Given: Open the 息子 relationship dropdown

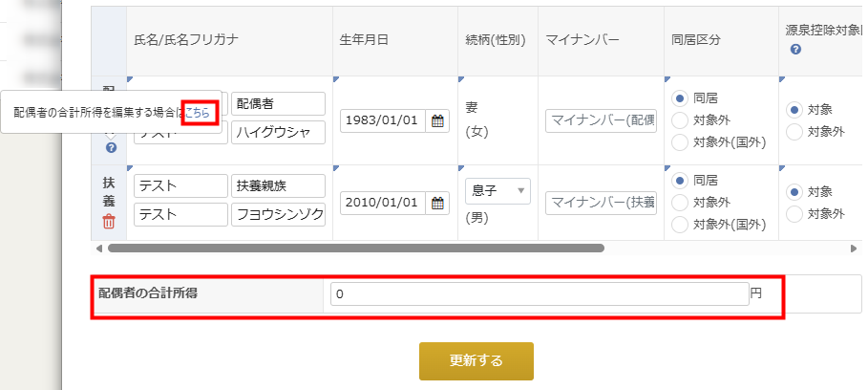Looking at the screenshot, I should tap(497, 191).
